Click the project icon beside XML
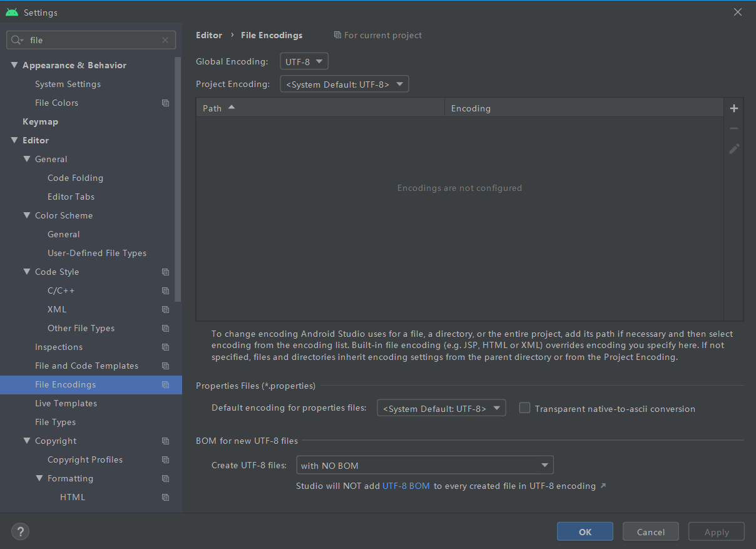Viewport: 756px width, 549px height. tap(165, 309)
